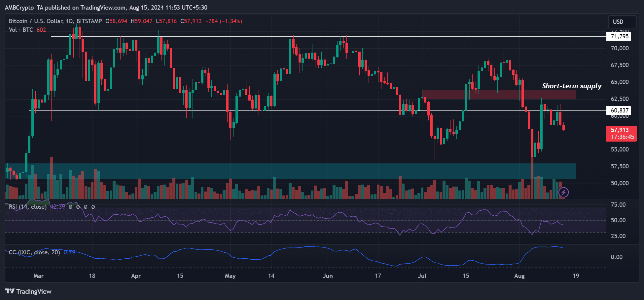Click the red 57,913 current price label
The image size is (644, 300).
click(x=620, y=130)
